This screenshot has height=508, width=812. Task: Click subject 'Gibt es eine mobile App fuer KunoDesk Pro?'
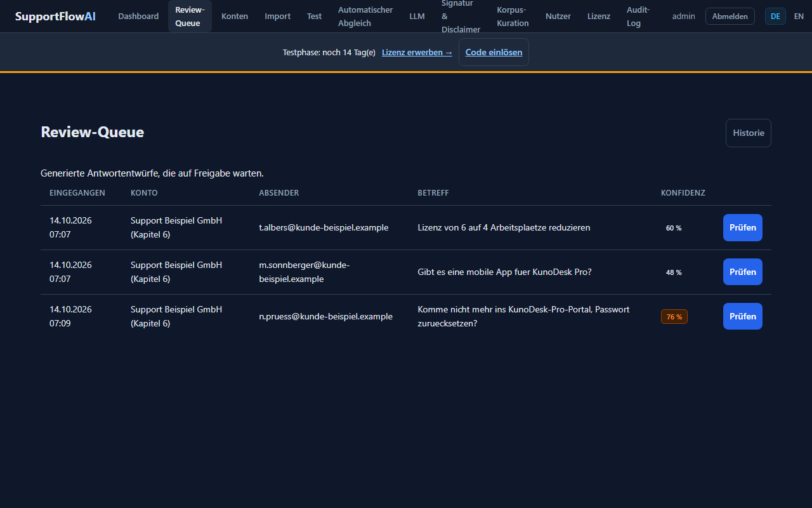(504, 272)
